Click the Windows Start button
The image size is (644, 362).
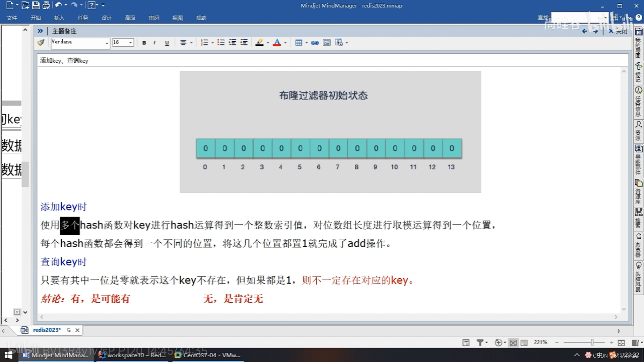[x=8, y=355]
